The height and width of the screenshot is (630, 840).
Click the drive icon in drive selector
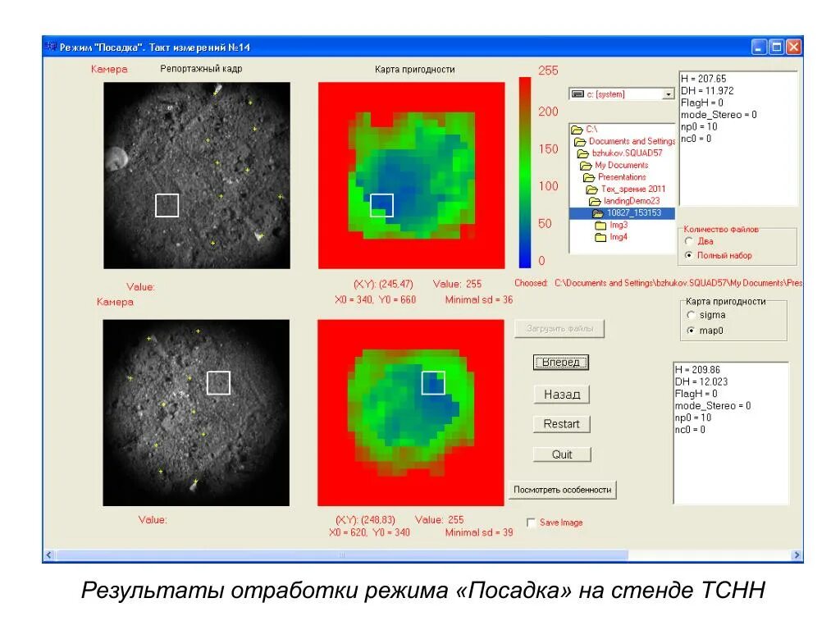(x=577, y=94)
